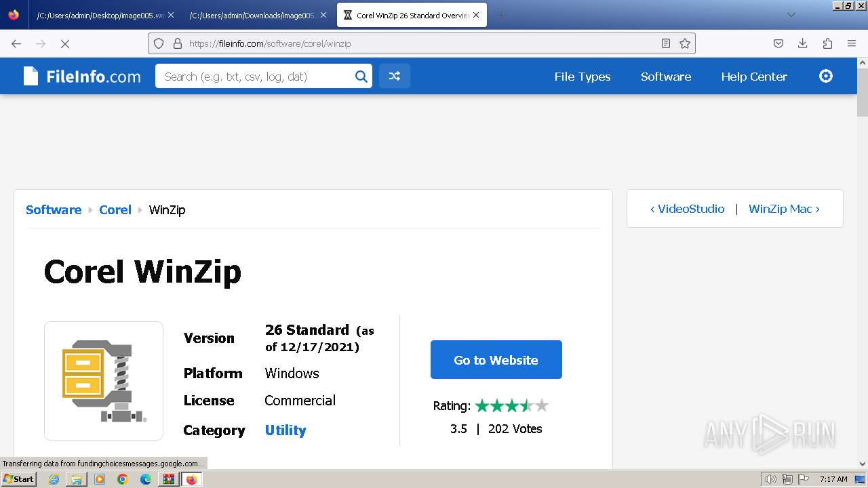Open the File Types menu

[583, 77]
